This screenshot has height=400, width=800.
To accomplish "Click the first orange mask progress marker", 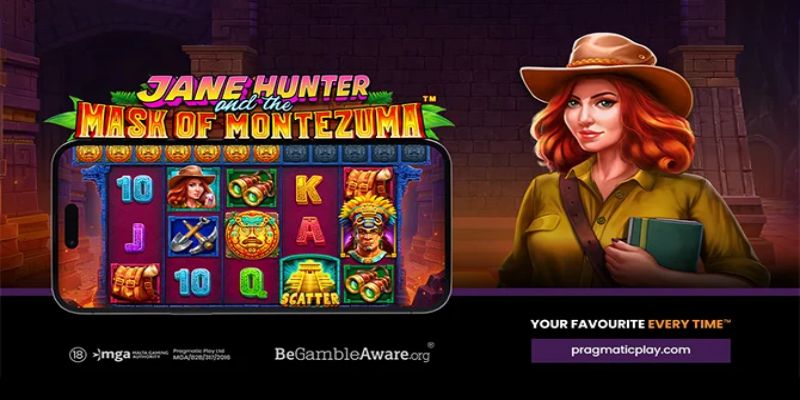I will (x=88, y=153).
